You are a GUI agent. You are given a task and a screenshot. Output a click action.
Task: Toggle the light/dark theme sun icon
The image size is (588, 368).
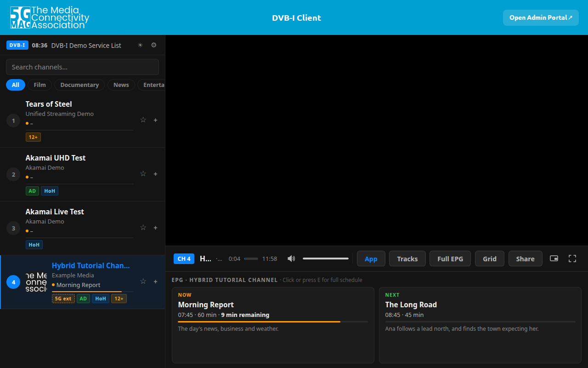click(x=140, y=45)
